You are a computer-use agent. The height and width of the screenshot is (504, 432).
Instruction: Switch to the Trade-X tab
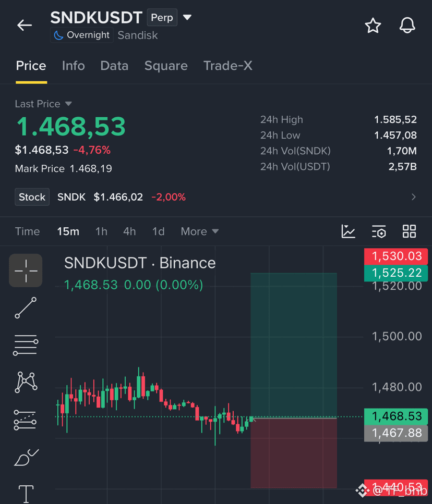(x=228, y=66)
